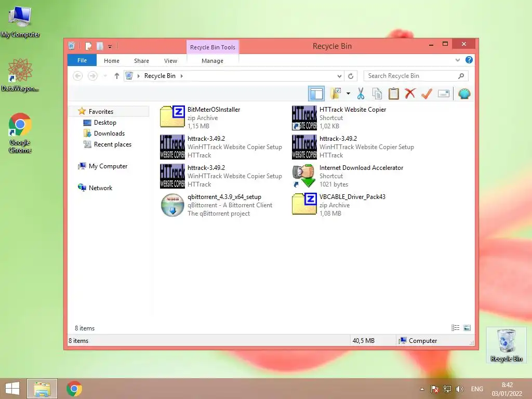Click the File Explorer taskbar button
This screenshot has height=399, width=532.
(42, 389)
